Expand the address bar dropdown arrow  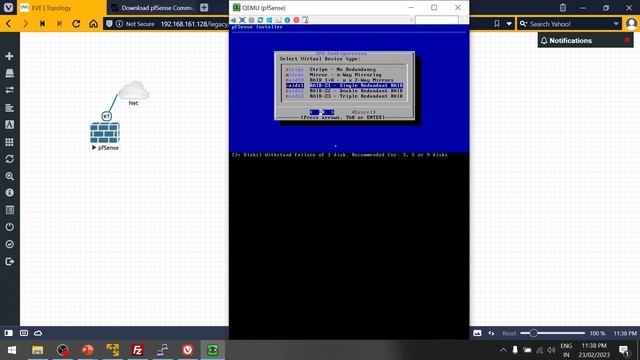tap(509, 24)
